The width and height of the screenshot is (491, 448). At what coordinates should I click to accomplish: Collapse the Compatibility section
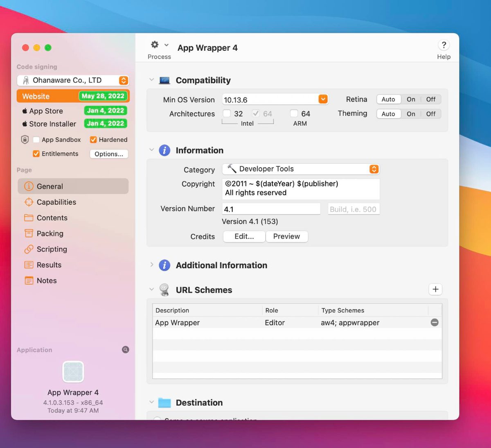(x=151, y=80)
